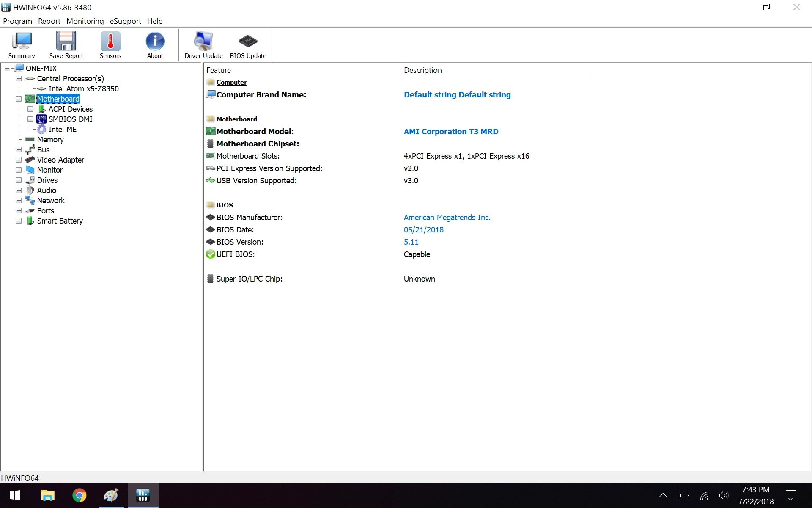Click the BIOS version 5.11 link
The image size is (812, 508).
coord(411,242)
